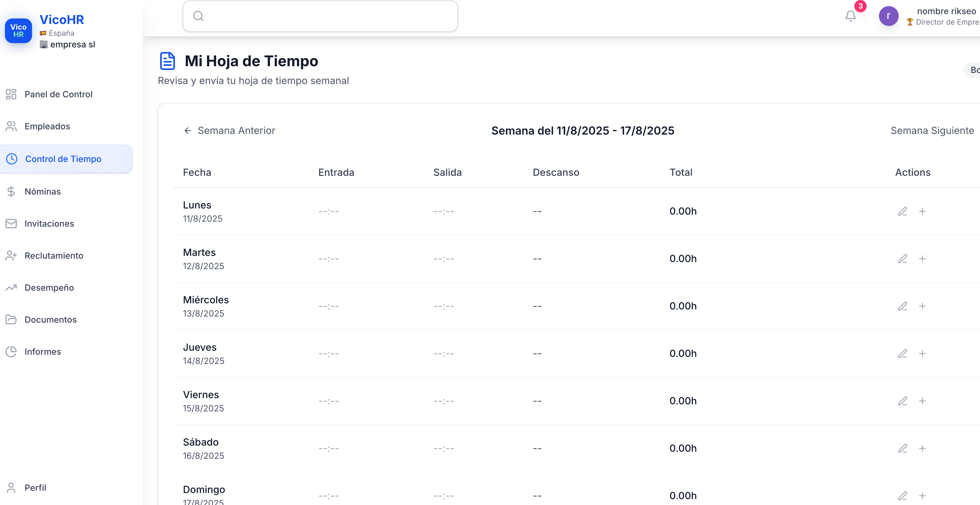Edit Viernes 15/8/2025 entry with pencil
The width and height of the screenshot is (980, 505).
[x=902, y=401]
